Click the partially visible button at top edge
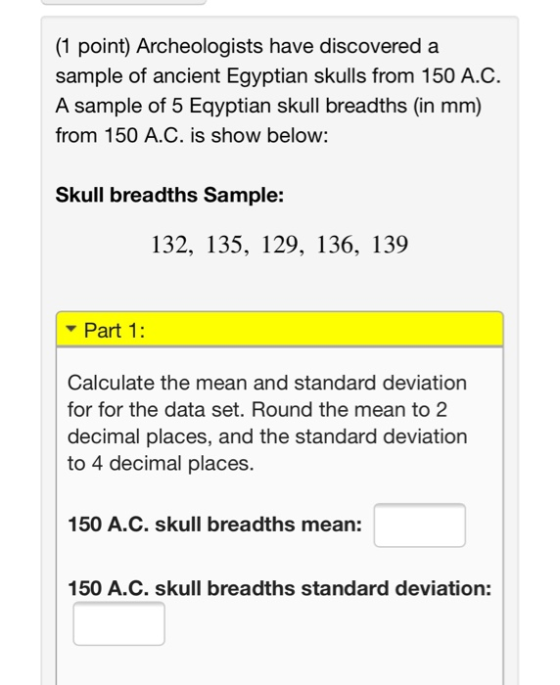Viewport: 560px width, 685px height. click(123, 2)
